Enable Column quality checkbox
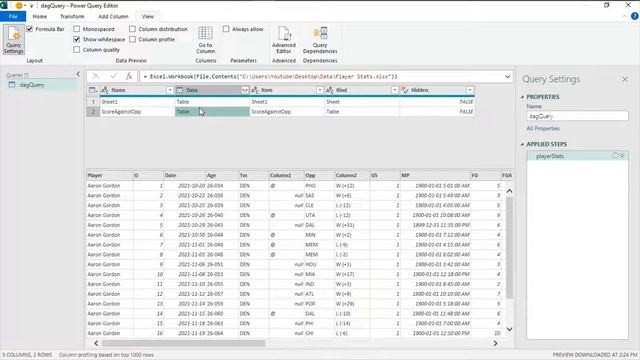The width and height of the screenshot is (640, 360). [x=77, y=49]
